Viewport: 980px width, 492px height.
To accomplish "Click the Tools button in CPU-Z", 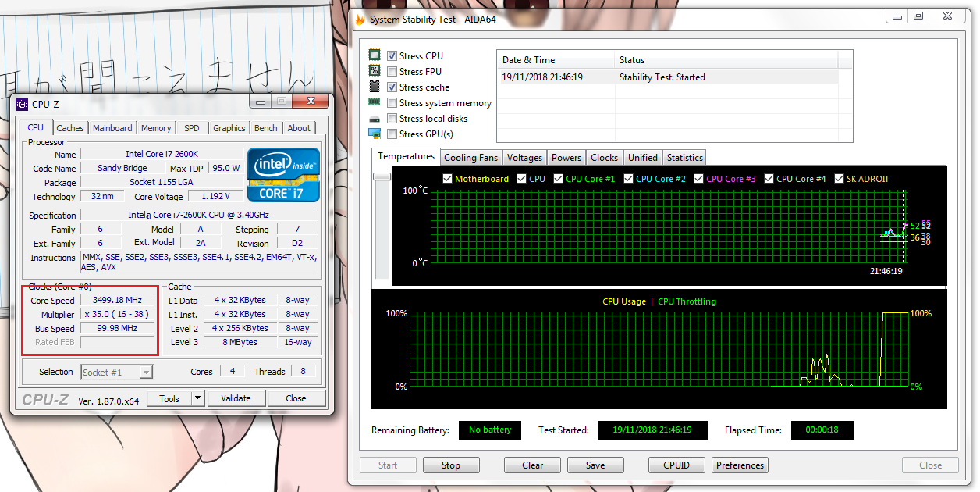I will tap(169, 398).
